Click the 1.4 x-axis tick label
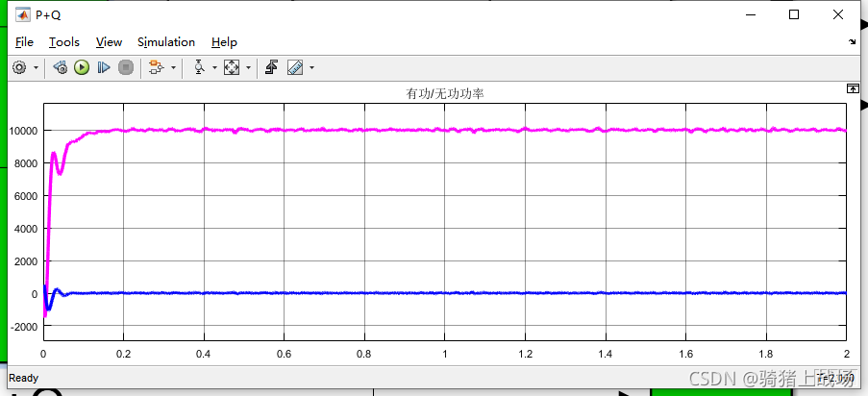This screenshot has height=396, width=868. pos(606,354)
